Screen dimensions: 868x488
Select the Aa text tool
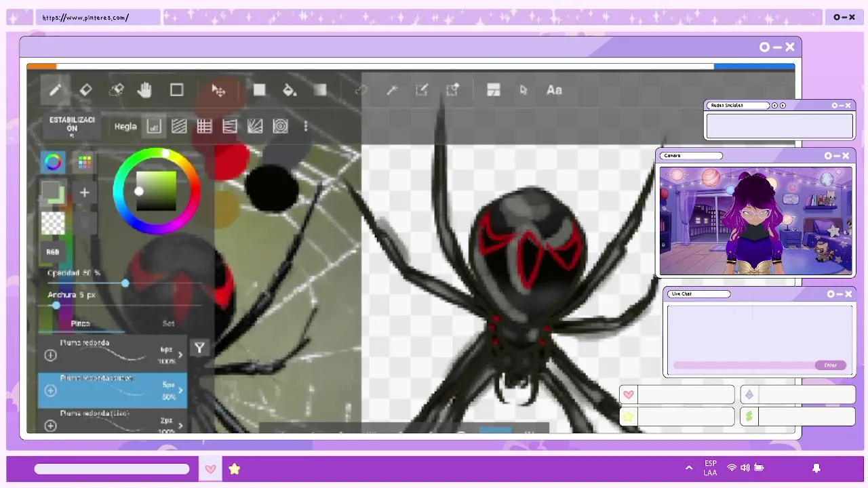coord(554,90)
